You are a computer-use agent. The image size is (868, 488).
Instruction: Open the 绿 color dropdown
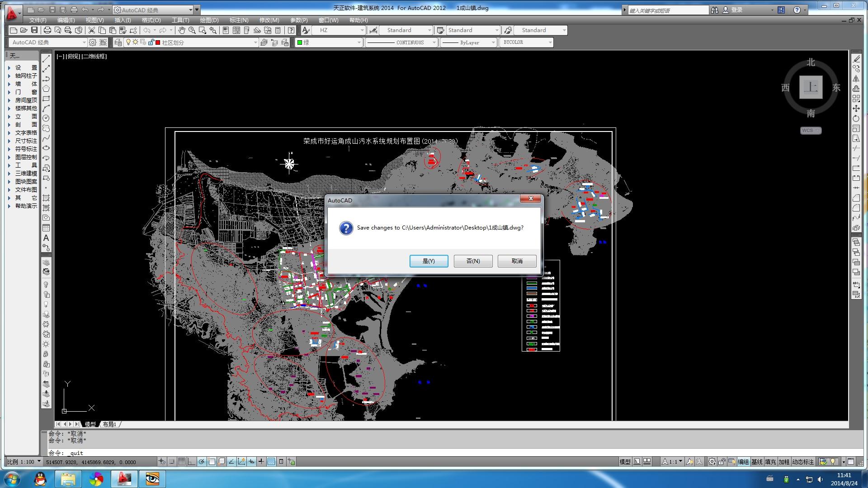click(x=359, y=42)
